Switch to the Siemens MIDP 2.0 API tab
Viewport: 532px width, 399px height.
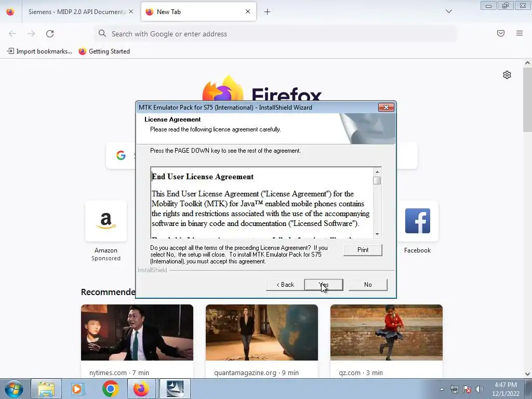(77, 12)
